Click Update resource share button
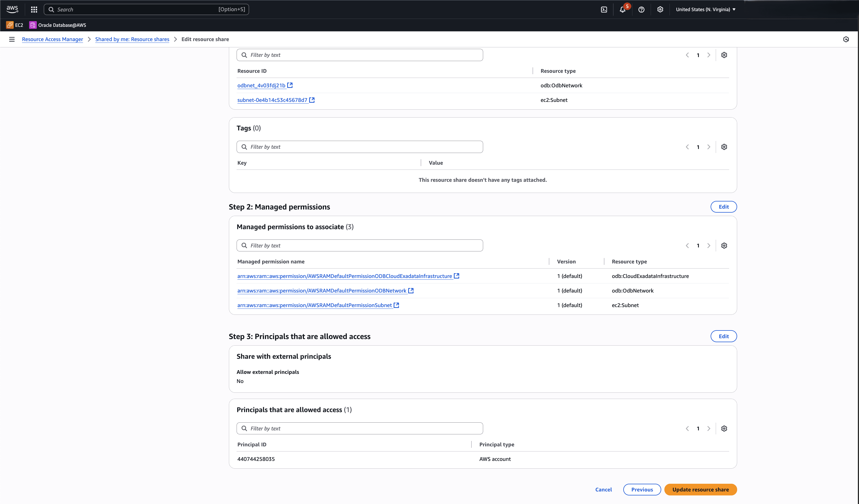This screenshot has width=859, height=504. click(x=700, y=490)
